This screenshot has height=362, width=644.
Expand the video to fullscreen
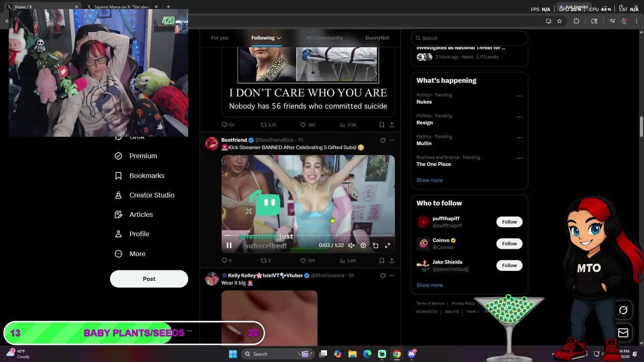pos(387,245)
